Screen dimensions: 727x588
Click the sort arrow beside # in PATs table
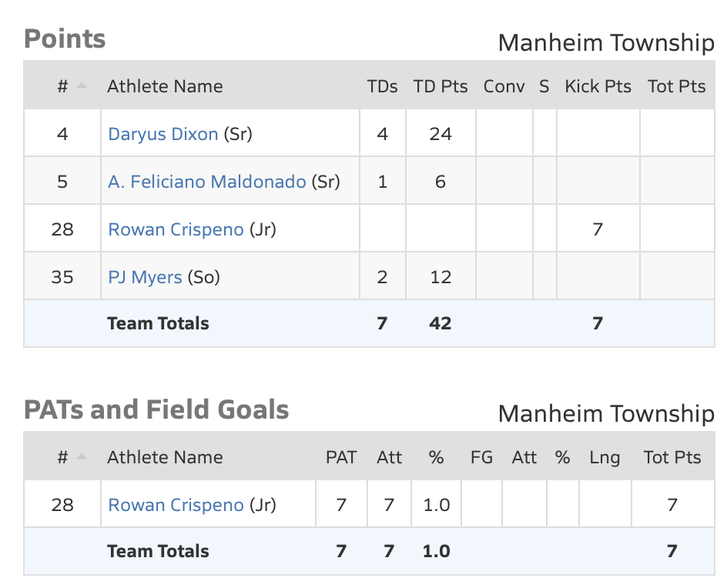(x=81, y=456)
